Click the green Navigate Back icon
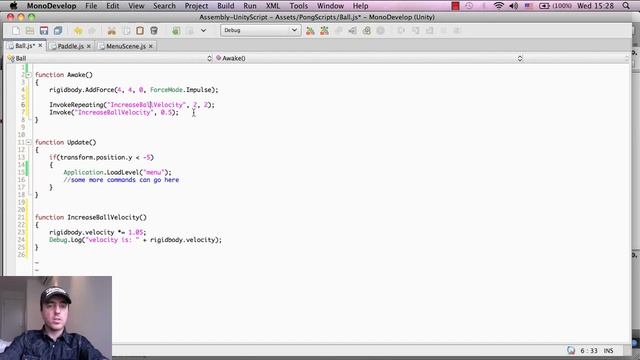640x360 pixels. [176, 31]
